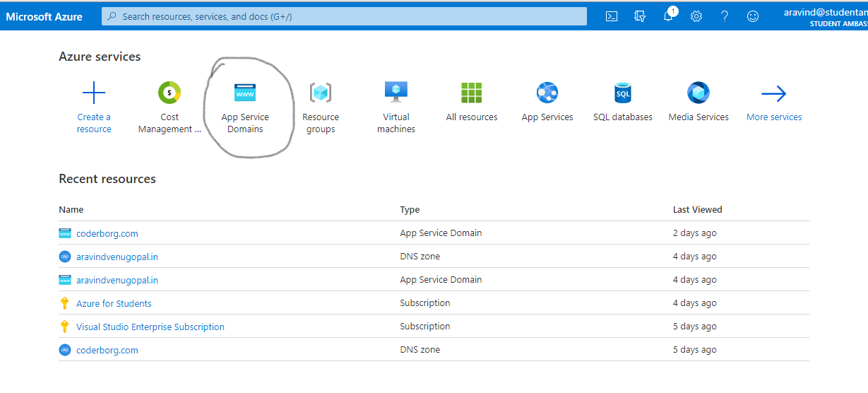Click the DNS icon beside aravindvenugopal.in DNS zone
This screenshot has width=868, height=393.
(65, 257)
